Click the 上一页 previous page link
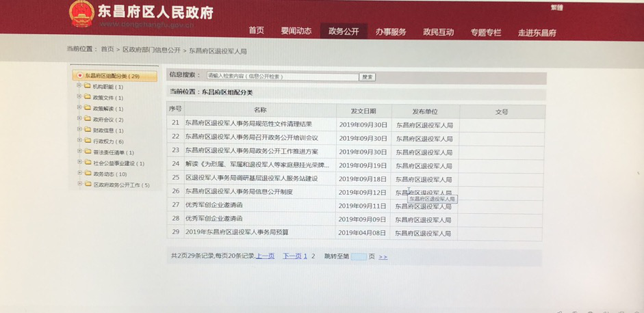The image size is (644, 313). pos(266,256)
